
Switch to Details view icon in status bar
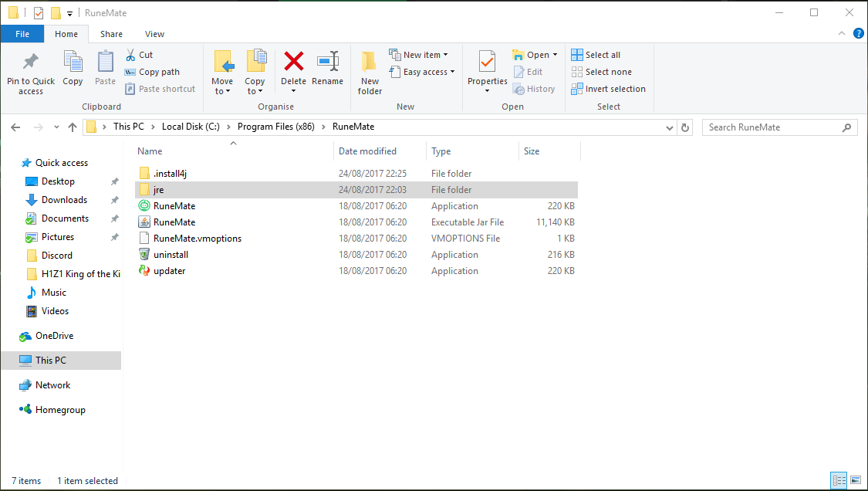(x=839, y=480)
